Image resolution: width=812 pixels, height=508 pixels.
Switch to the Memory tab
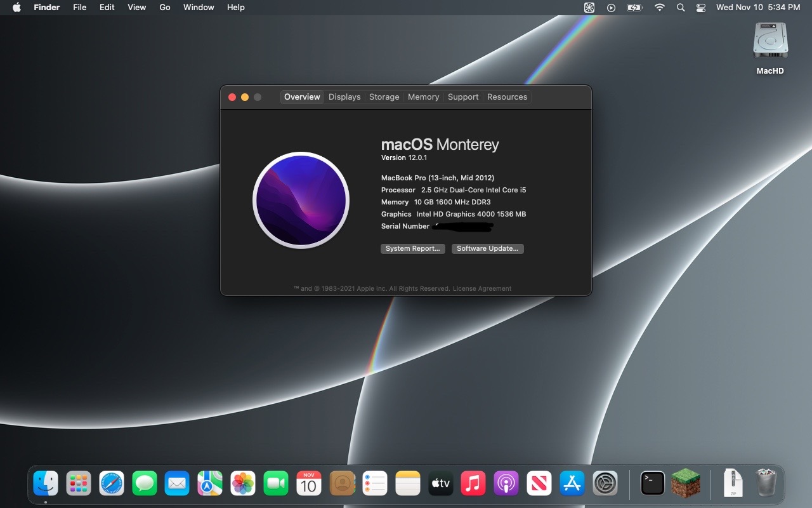(x=423, y=97)
